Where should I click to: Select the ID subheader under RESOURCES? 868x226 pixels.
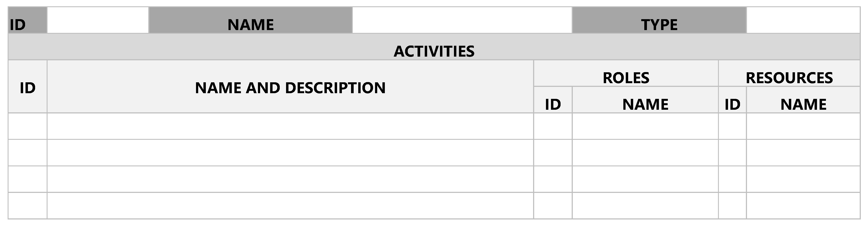coord(732,100)
